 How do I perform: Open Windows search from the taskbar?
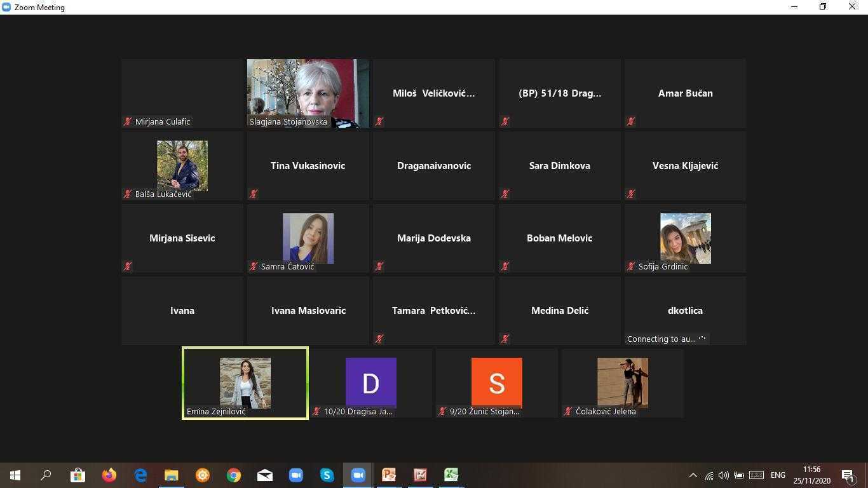click(46, 475)
